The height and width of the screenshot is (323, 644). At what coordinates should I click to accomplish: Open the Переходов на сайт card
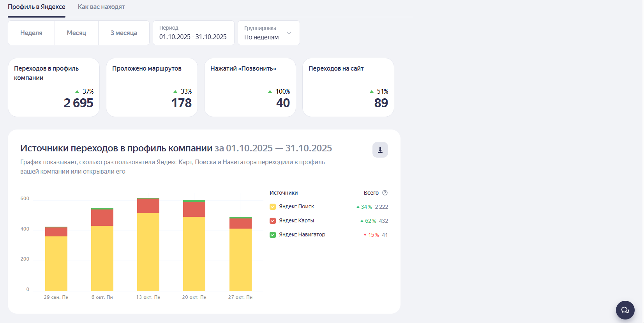[x=348, y=87]
